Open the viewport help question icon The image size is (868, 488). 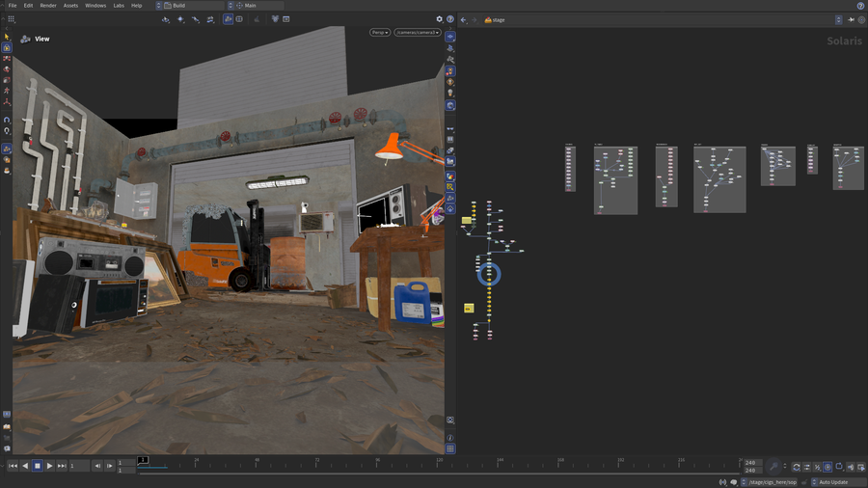(450, 19)
